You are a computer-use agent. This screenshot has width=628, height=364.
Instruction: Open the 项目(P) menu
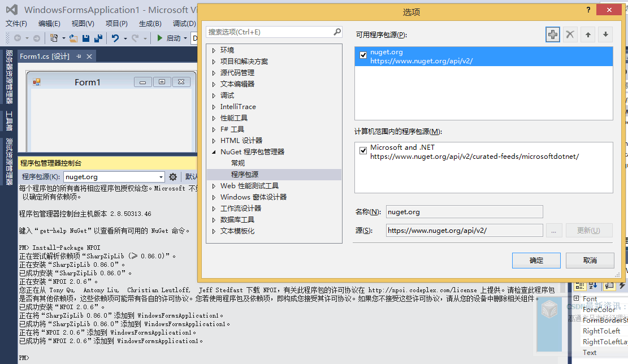coord(116,24)
